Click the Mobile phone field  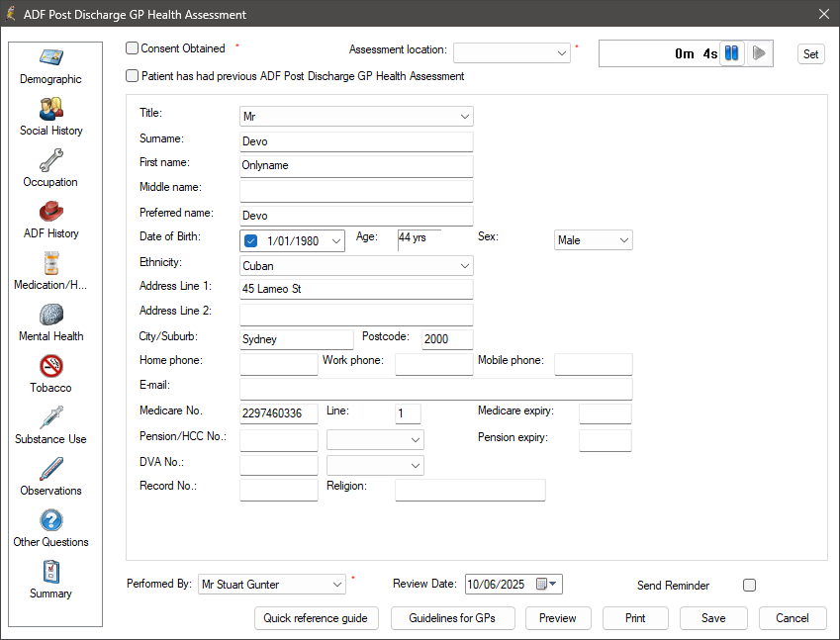(x=593, y=364)
